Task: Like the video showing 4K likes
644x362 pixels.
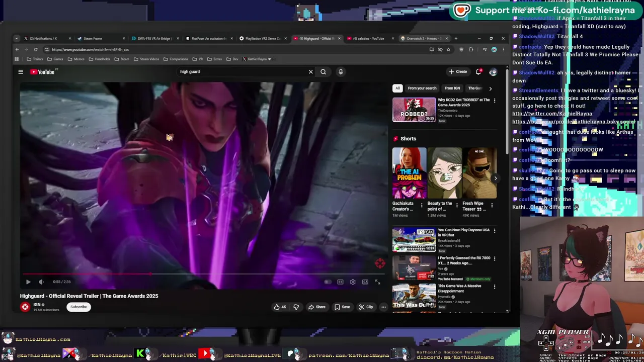Action: point(280,307)
